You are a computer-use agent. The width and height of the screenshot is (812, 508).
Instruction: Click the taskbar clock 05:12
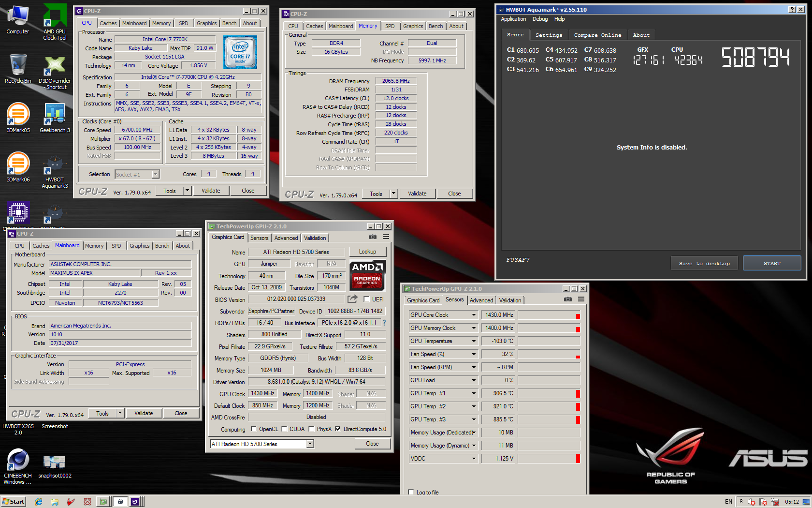[x=792, y=502]
